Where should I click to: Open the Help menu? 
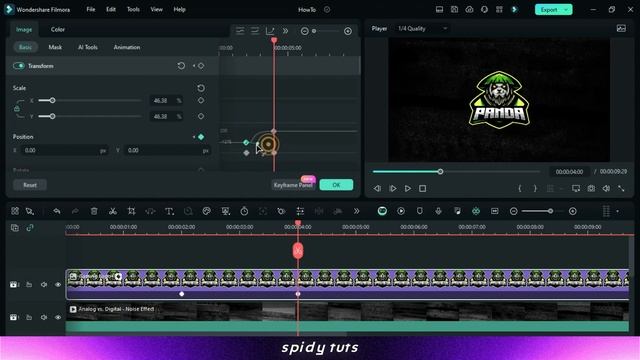point(179,9)
